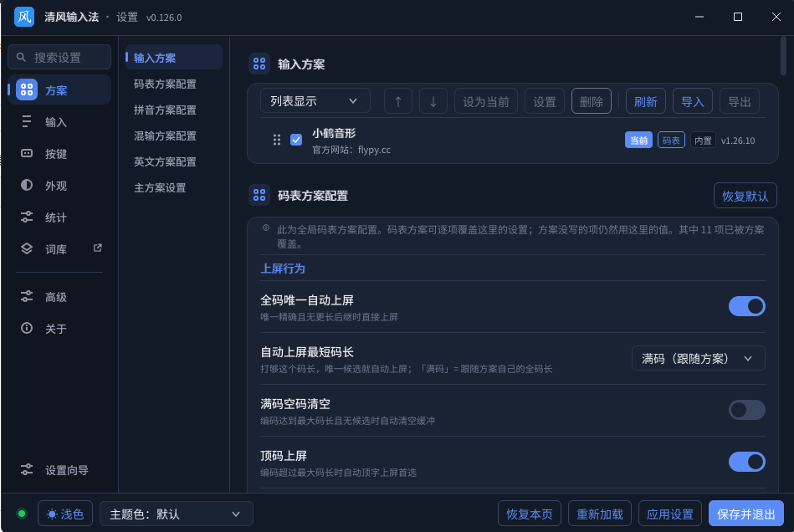Disable 全码唯一自动上屏 toggle
Screen dimensions: 794x532
pos(746,306)
